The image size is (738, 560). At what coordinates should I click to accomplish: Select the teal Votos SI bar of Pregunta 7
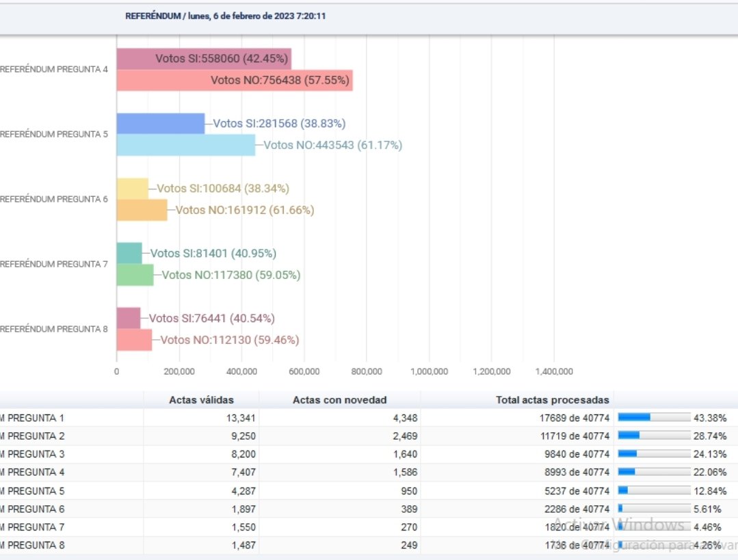click(129, 253)
